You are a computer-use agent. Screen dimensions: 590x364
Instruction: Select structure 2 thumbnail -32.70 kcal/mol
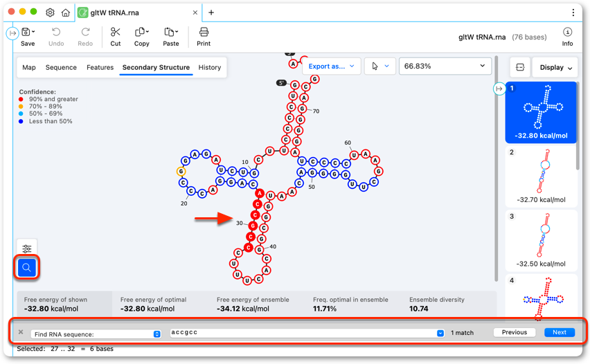tap(541, 176)
